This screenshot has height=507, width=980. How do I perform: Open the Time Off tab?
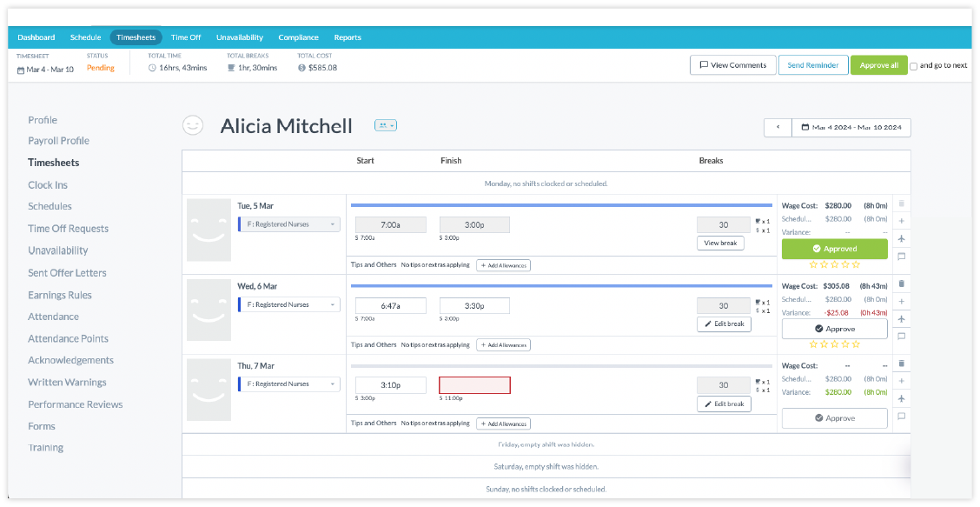point(186,37)
